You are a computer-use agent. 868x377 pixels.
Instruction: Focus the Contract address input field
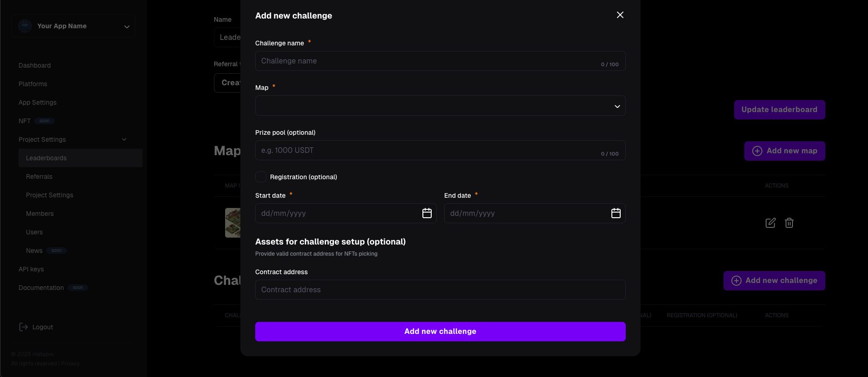[x=440, y=289]
